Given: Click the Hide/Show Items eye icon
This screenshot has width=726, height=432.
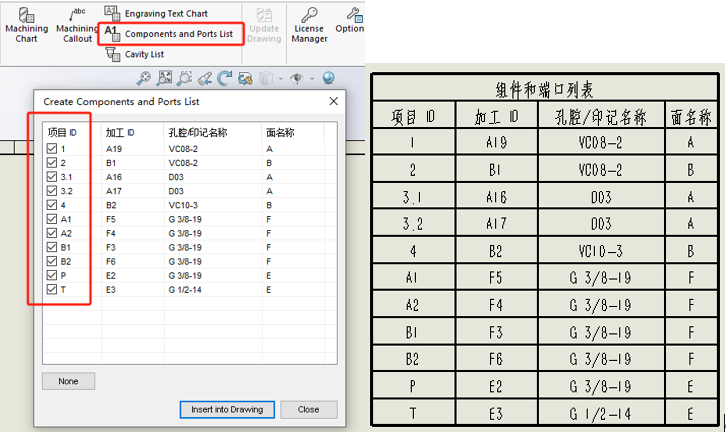Looking at the screenshot, I should tap(297, 78).
